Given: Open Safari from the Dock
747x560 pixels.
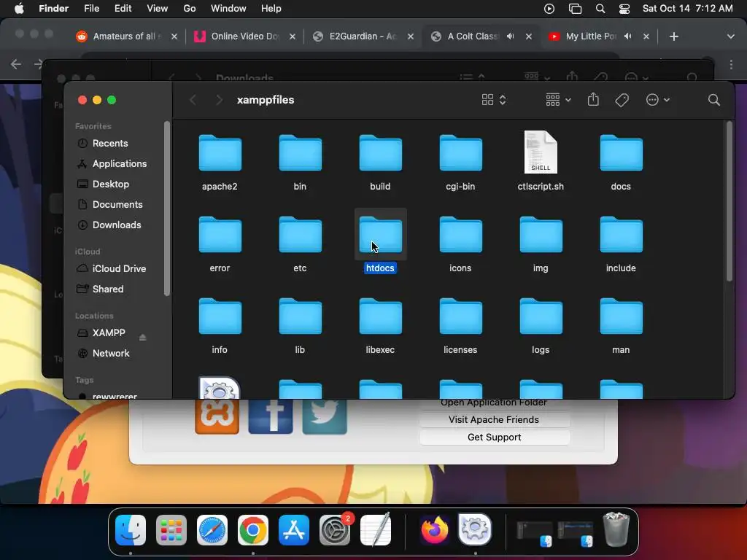Looking at the screenshot, I should click(x=212, y=530).
